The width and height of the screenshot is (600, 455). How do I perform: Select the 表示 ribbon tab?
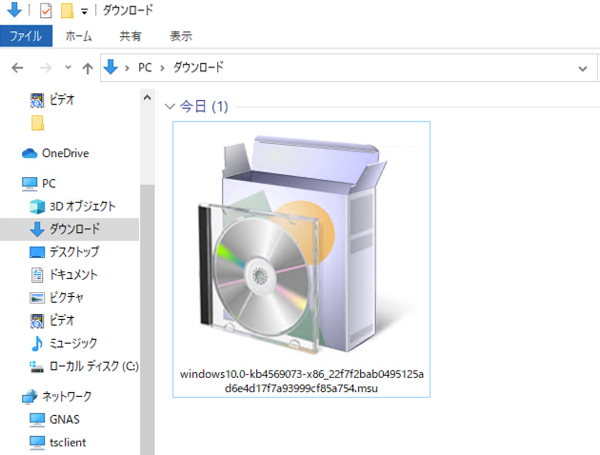pyautogui.click(x=181, y=36)
